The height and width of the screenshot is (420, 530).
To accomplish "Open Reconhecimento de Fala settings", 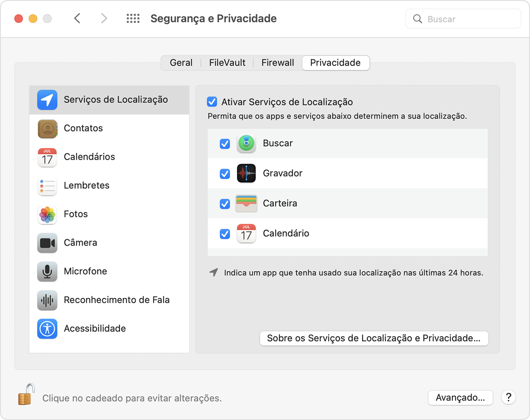I will click(x=117, y=300).
